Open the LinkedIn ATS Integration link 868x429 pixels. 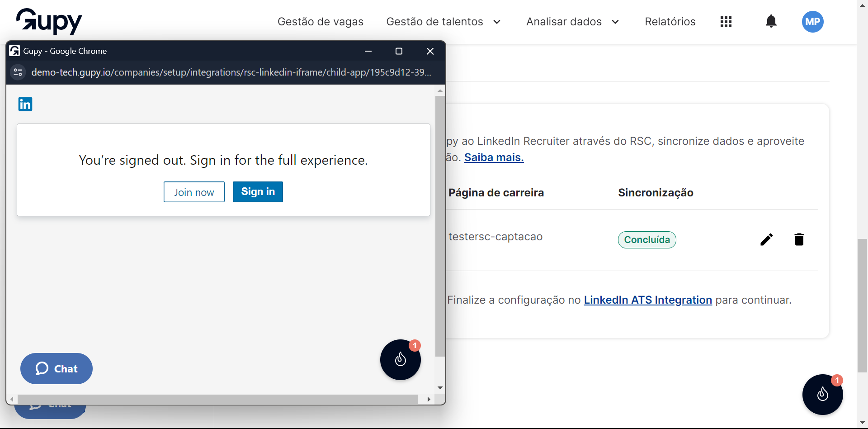click(x=648, y=300)
